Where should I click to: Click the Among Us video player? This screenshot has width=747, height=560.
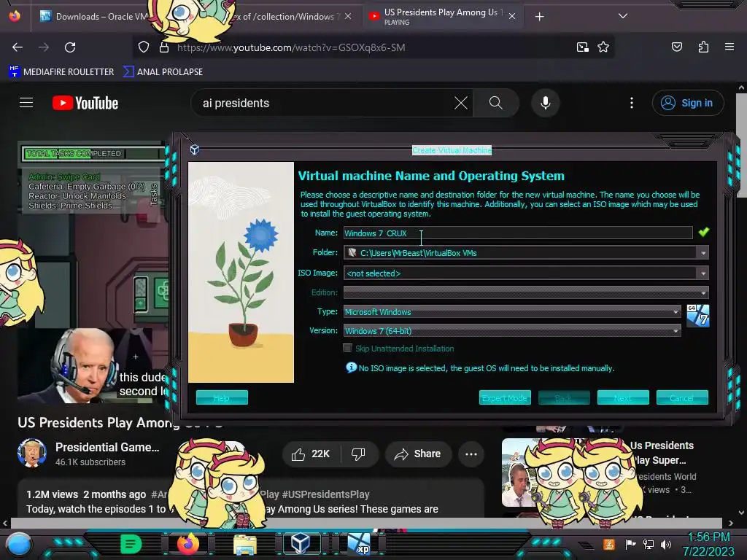93,271
